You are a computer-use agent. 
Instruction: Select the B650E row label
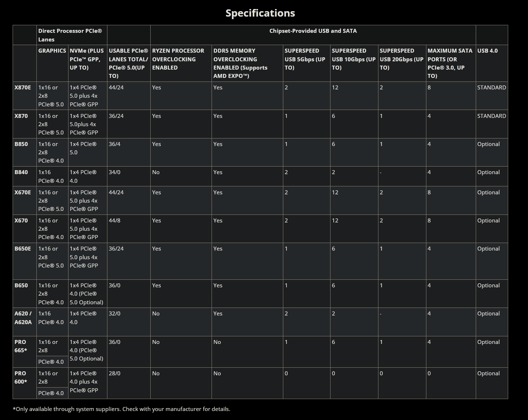(x=23, y=249)
